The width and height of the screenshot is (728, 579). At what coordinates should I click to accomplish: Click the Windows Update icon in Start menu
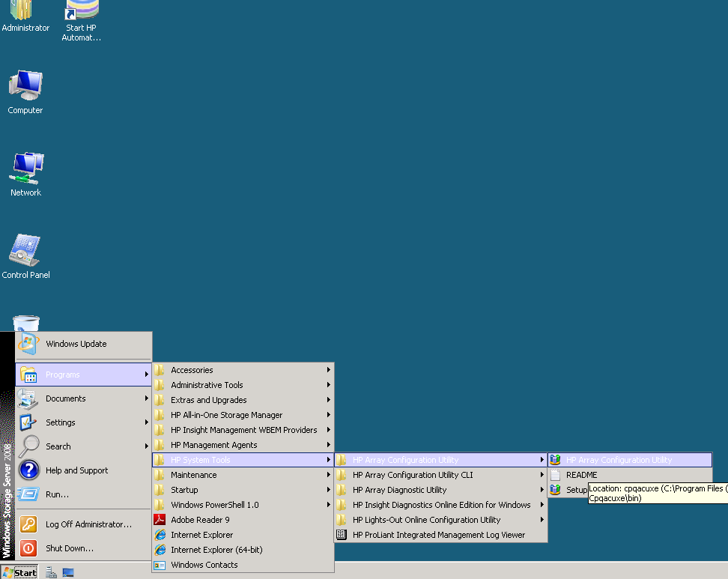[x=28, y=344]
